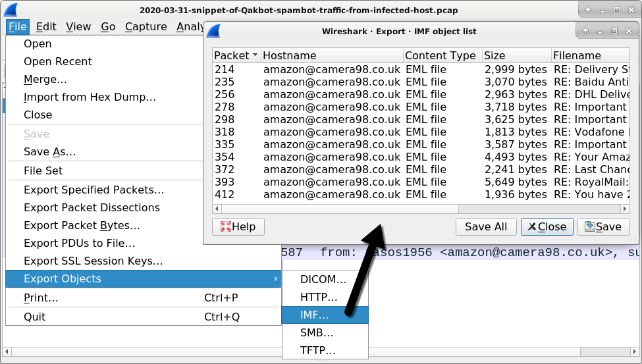Select HTTP... in Export Objects submenu
The image size is (642, 364).
(x=325, y=298)
